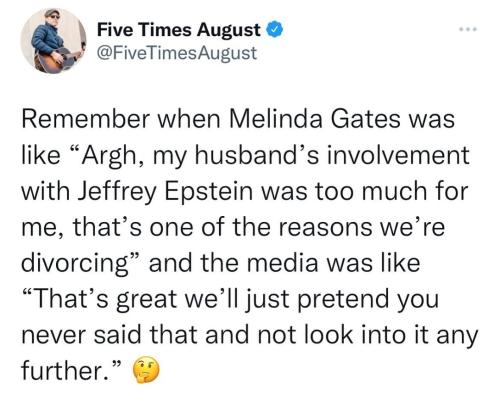Viewport: 500px width, 401px height.
Task: Click the display name Five Times August
Action: click(179, 30)
